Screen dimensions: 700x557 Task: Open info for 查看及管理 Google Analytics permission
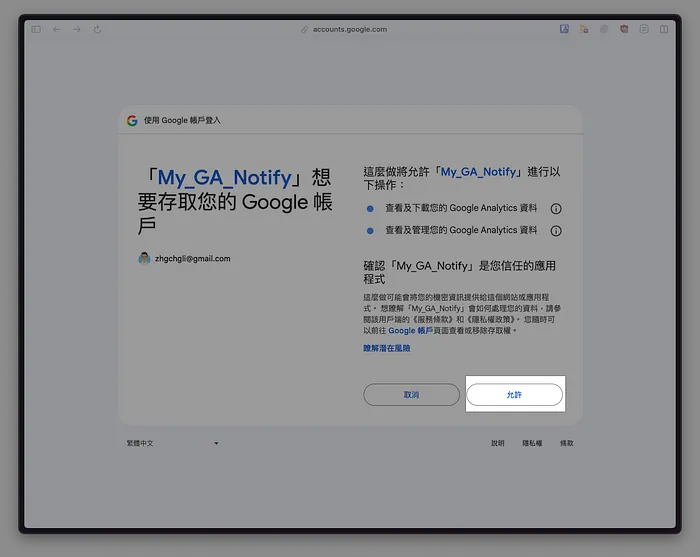tap(556, 231)
